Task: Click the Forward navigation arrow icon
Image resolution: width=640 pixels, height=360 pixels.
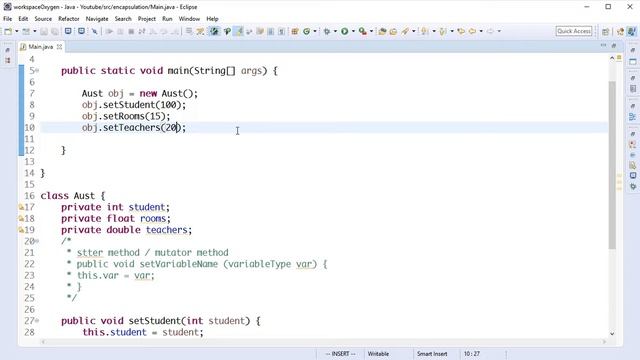Action: (x=490, y=31)
